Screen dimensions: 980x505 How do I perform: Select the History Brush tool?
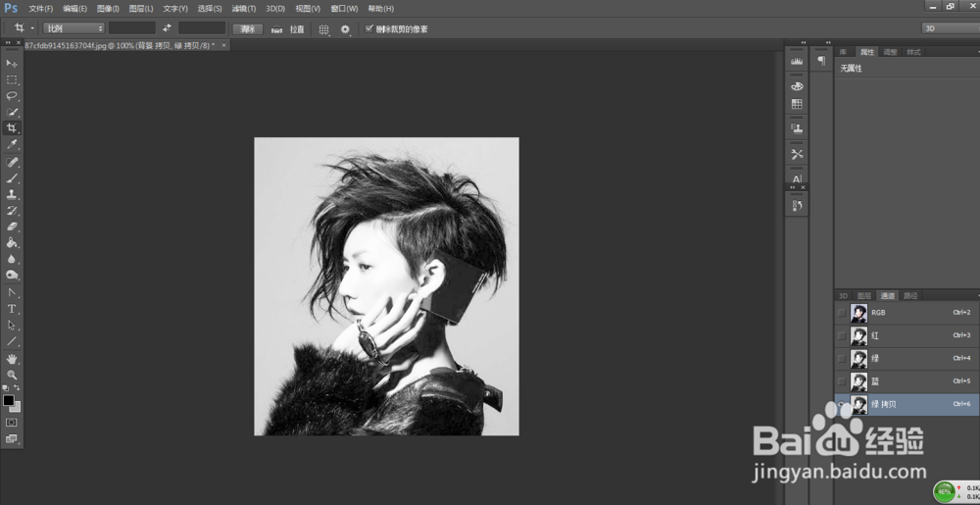click(x=11, y=211)
